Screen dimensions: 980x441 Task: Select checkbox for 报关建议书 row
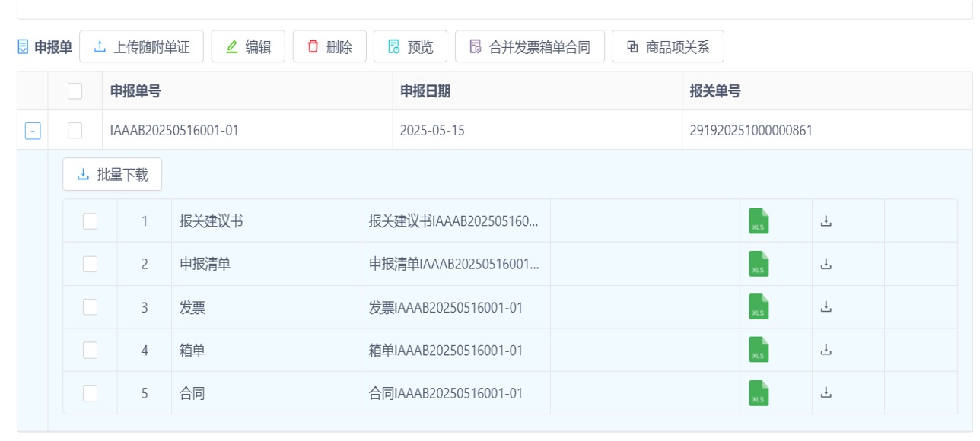coord(91,221)
